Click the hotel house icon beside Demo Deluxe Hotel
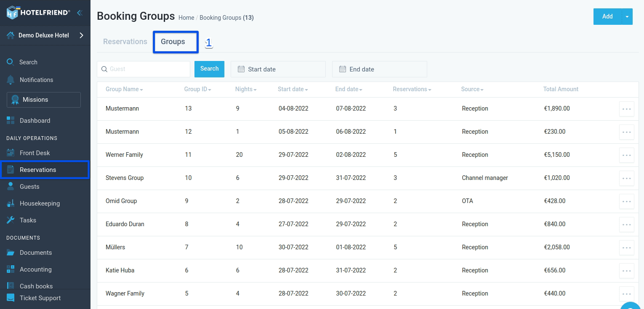Screen dimensions: 644x309 [11, 35]
